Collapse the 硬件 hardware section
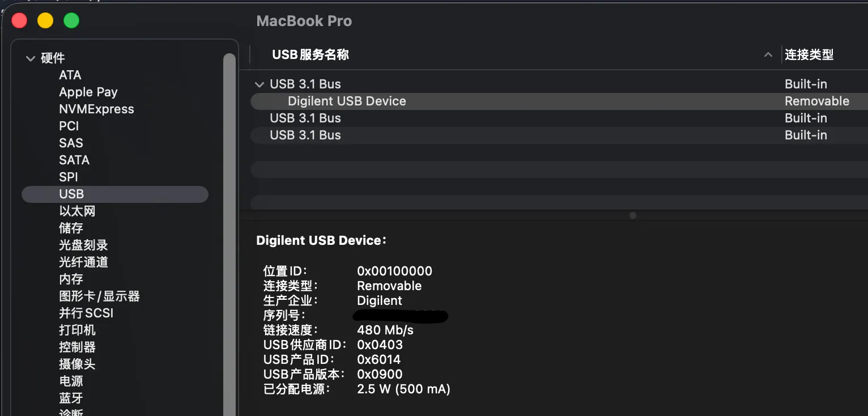 coord(31,58)
